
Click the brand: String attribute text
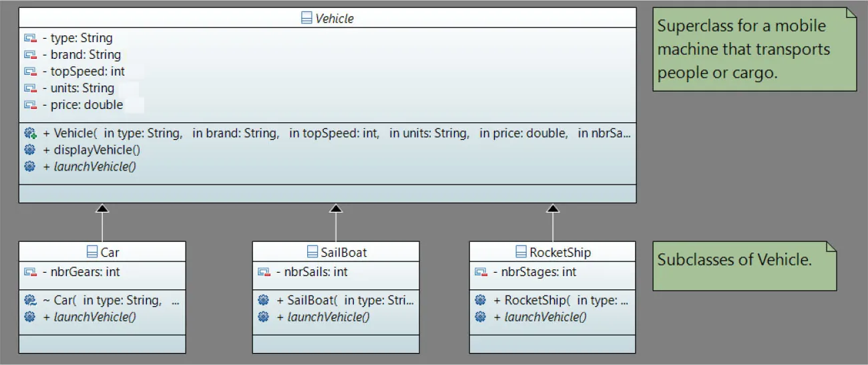tap(85, 55)
